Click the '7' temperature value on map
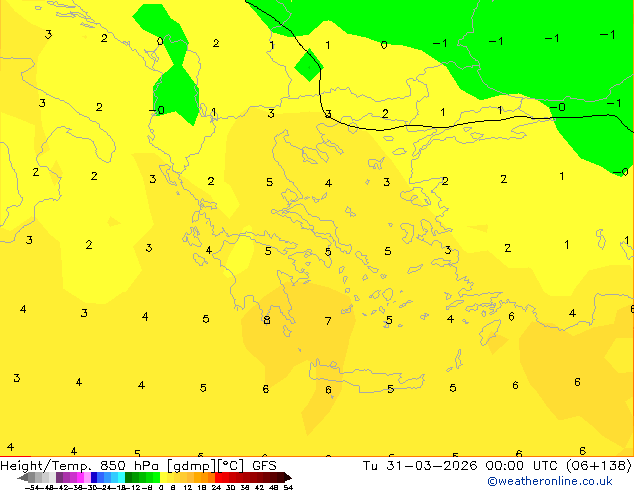 pos(328,321)
